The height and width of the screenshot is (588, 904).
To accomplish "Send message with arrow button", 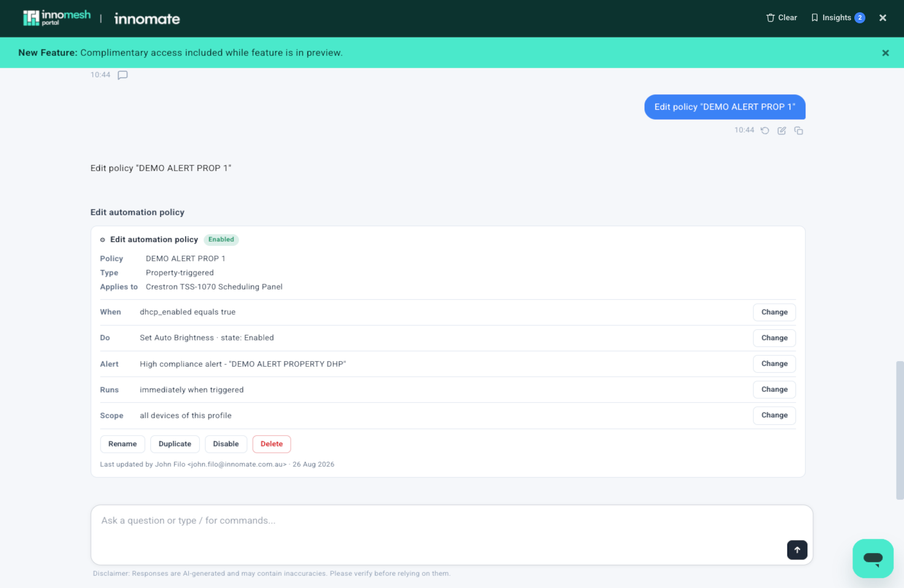I will click(x=797, y=550).
